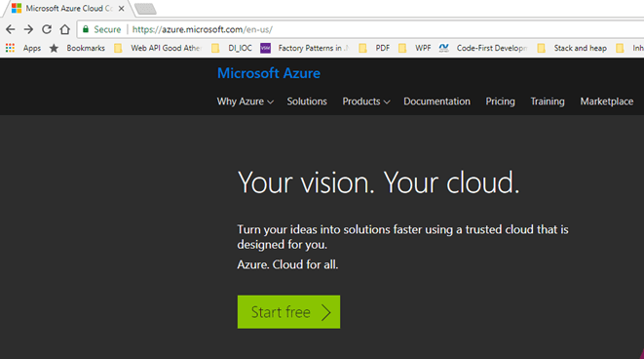Open the Factory Patterns bookmark
Viewport: 644px width, 359px height.
tap(305, 48)
